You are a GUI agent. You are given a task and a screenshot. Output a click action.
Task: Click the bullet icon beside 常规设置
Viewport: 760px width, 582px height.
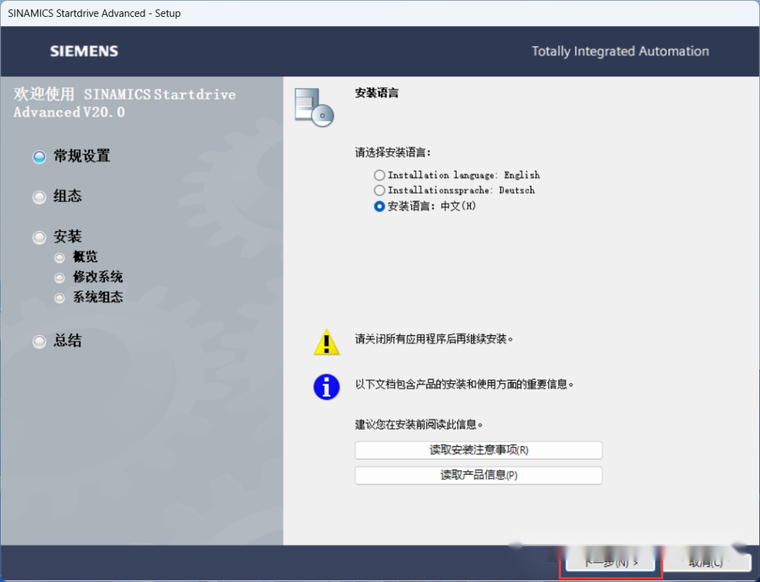pos(40,157)
